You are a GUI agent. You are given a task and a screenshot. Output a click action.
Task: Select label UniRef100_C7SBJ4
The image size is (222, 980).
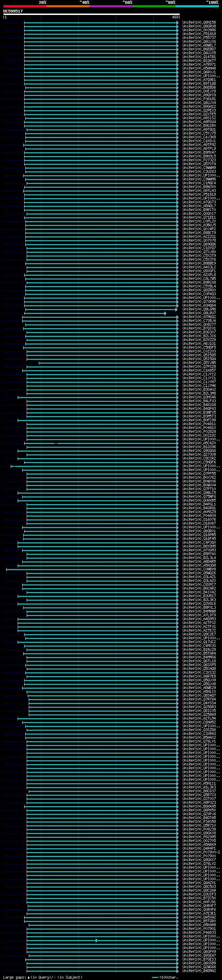(199, 321)
